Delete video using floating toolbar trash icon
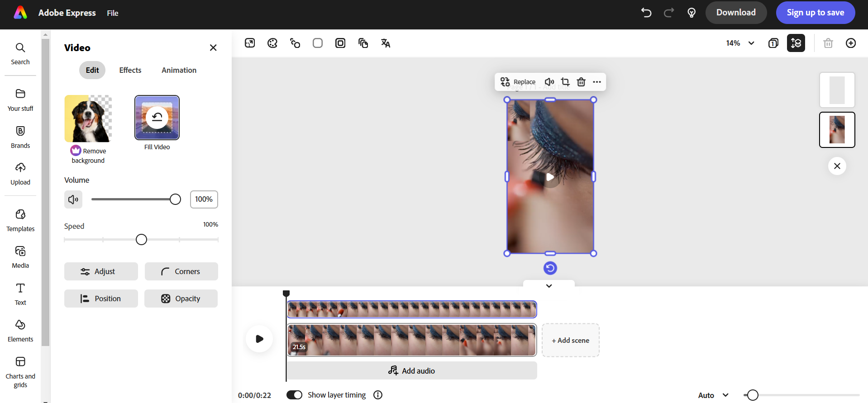This screenshot has height=403, width=868. 581,82
